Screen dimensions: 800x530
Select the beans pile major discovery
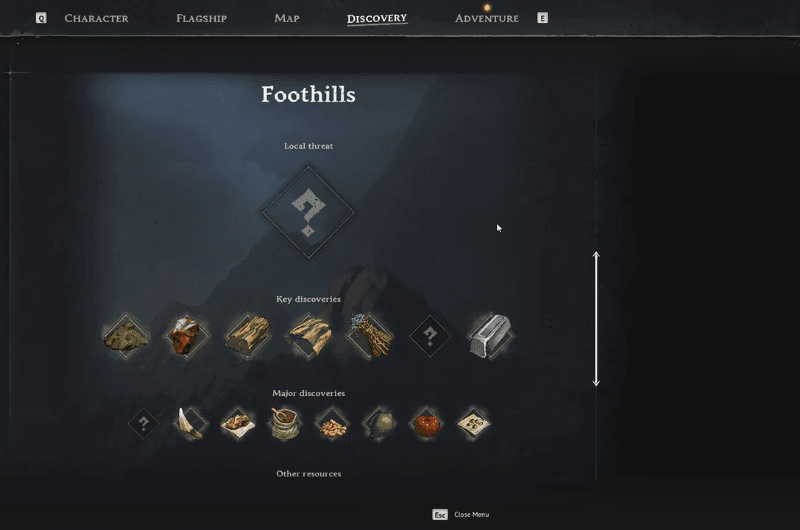coord(332,423)
